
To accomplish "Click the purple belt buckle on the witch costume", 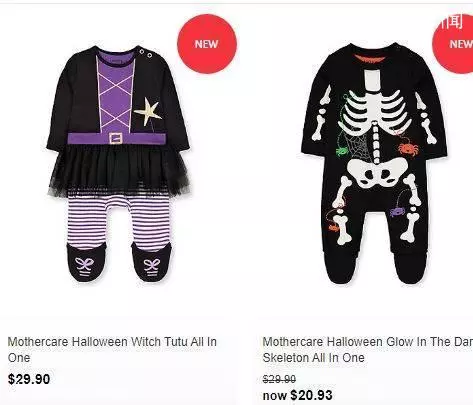I will coord(116,138).
